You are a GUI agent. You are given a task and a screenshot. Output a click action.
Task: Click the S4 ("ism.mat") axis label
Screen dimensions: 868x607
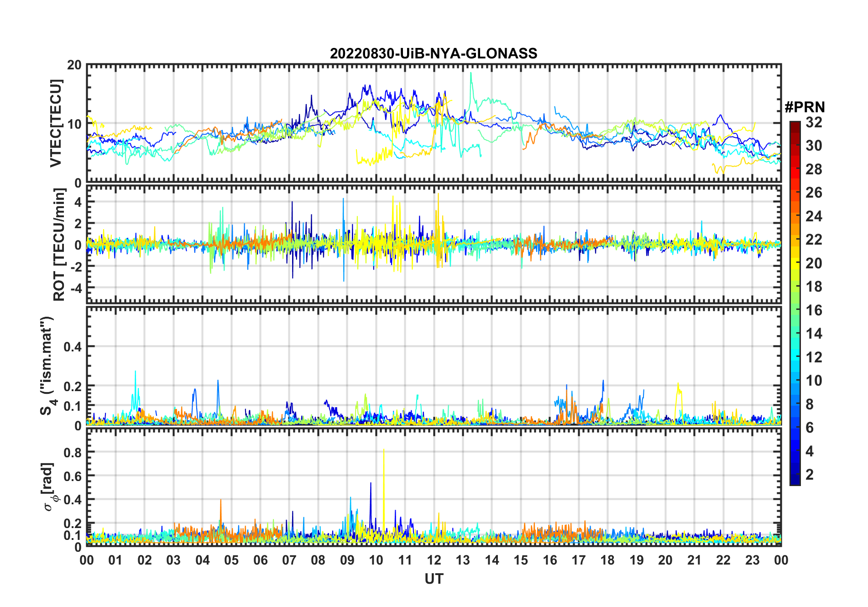[x=47, y=366]
